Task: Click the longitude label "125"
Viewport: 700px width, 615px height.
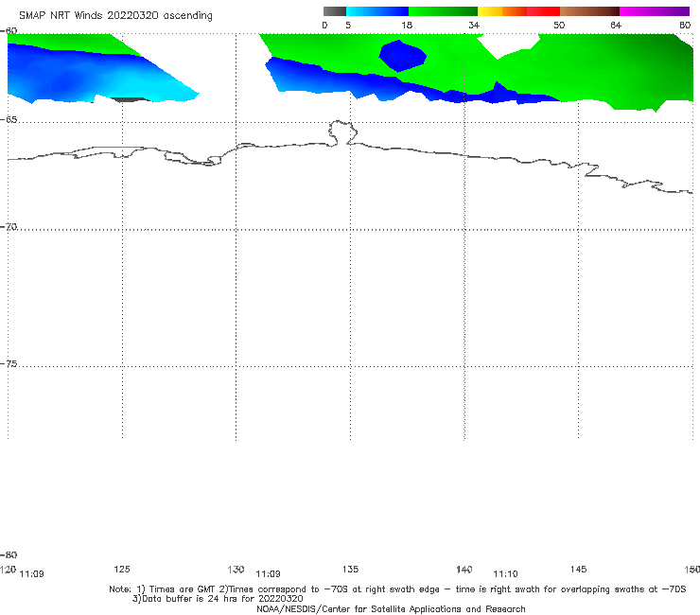Action: 122,569
